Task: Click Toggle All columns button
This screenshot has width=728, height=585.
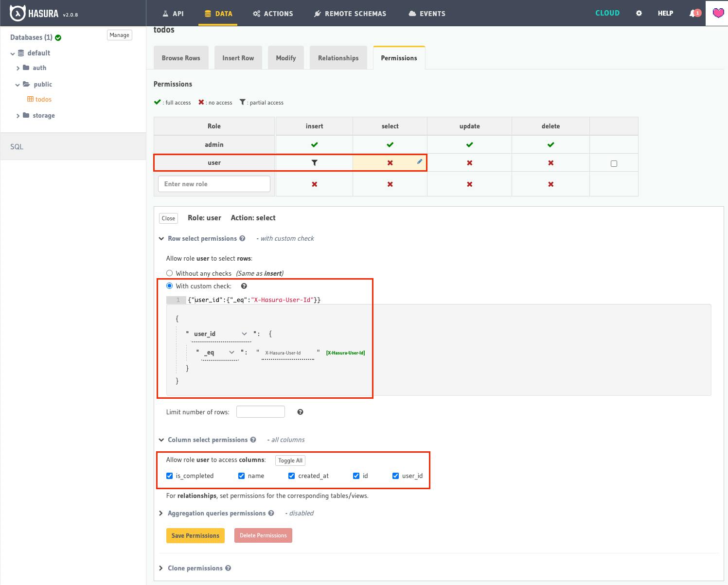Action: point(290,461)
